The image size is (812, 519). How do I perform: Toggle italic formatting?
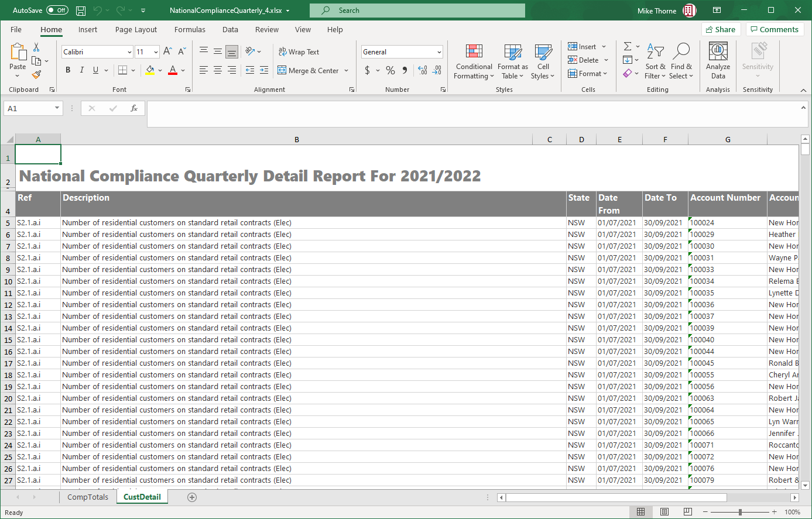(81, 70)
